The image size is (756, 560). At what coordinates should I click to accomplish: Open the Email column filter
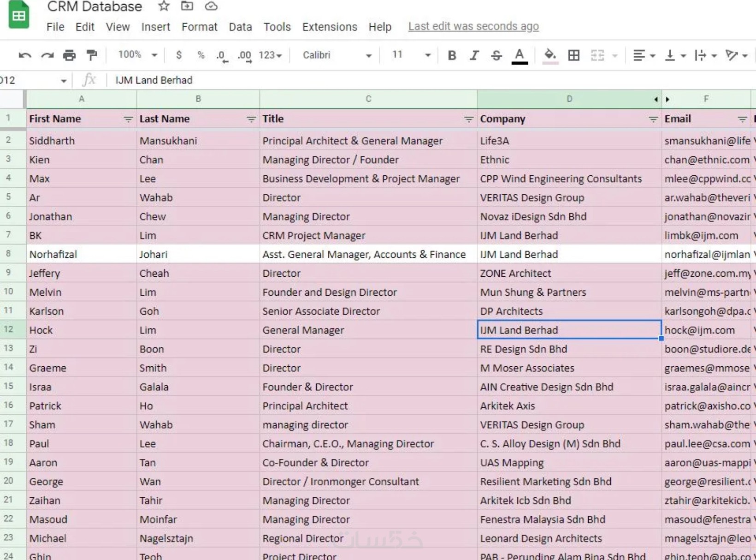pyautogui.click(x=742, y=119)
